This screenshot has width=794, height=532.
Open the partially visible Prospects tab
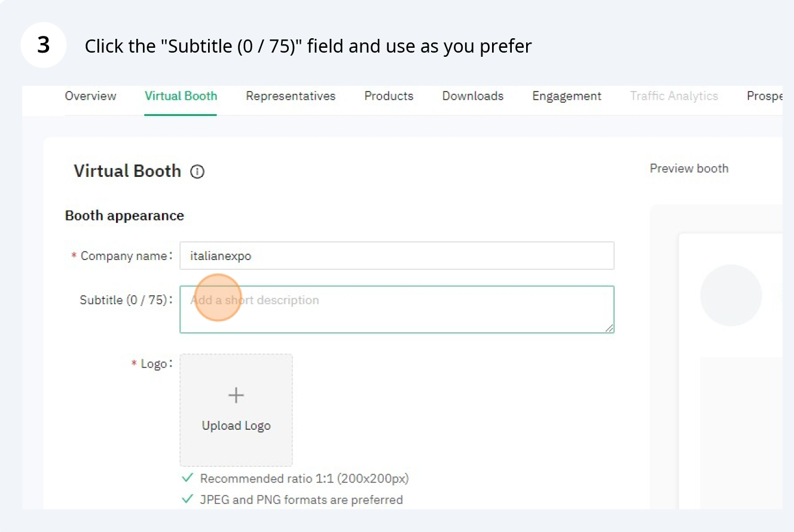pos(765,96)
